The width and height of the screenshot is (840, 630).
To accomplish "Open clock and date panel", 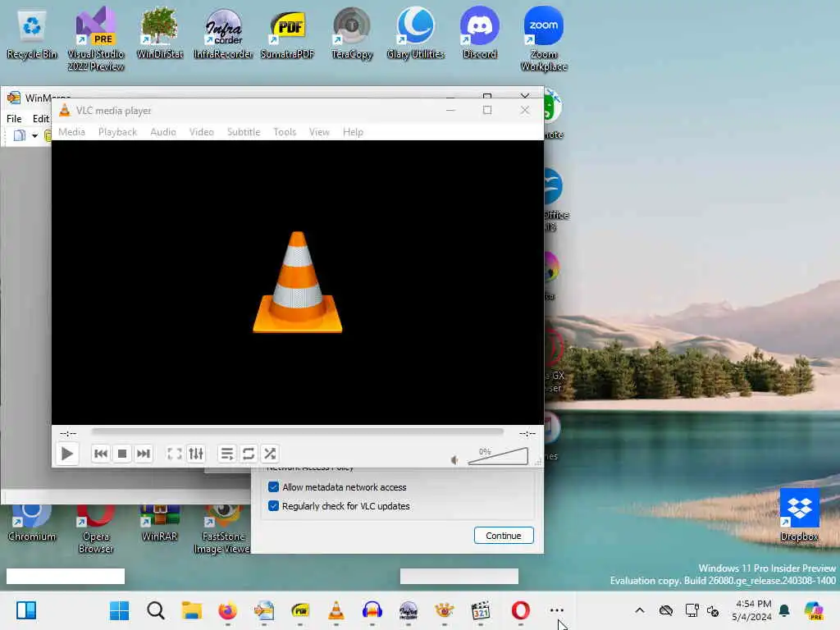I will (752, 610).
